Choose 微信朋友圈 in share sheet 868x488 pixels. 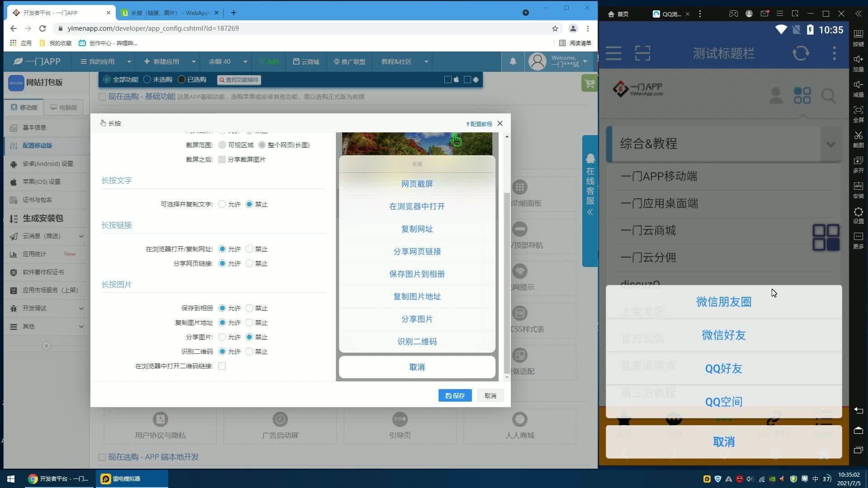coord(723,302)
